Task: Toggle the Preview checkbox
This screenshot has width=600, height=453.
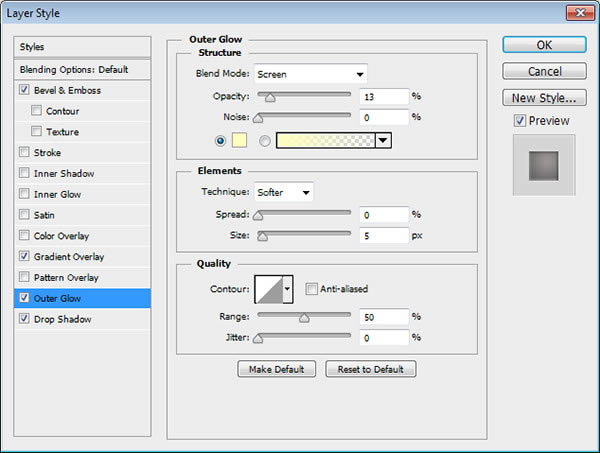Action: pos(520,121)
